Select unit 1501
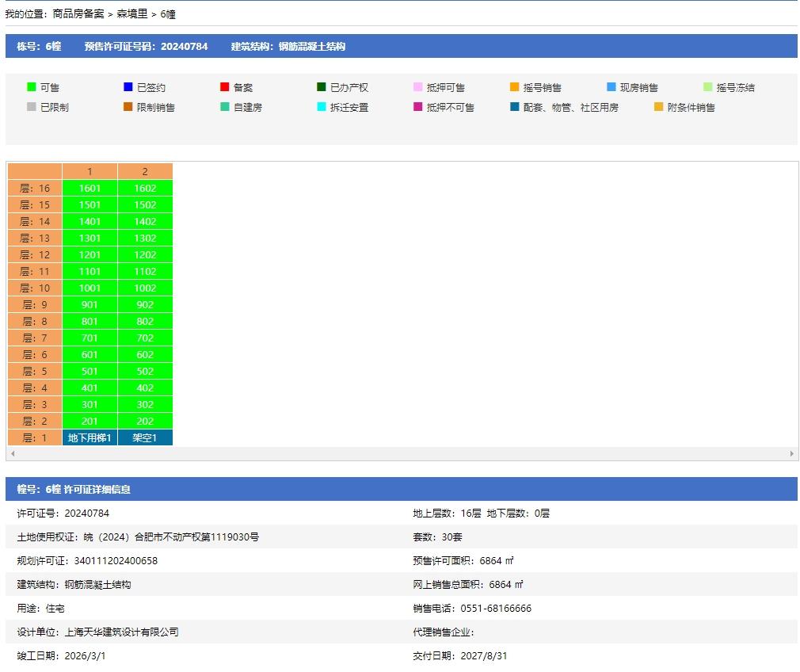This screenshot has height=672, width=800. click(90, 204)
